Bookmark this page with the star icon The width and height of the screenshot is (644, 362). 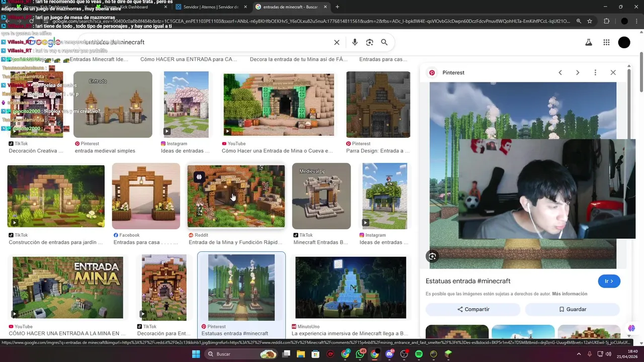point(590,21)
